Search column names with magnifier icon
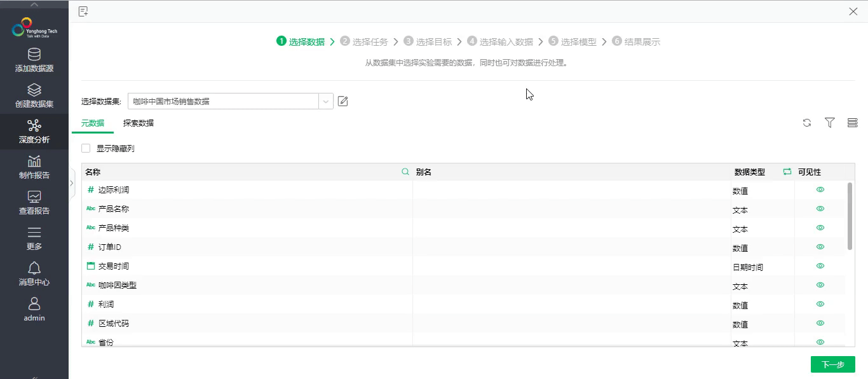The image size is (868, 379). [405, 172]
